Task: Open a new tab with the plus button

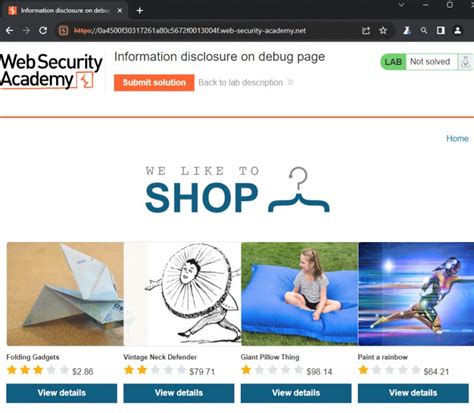Action: pos(140,11)
